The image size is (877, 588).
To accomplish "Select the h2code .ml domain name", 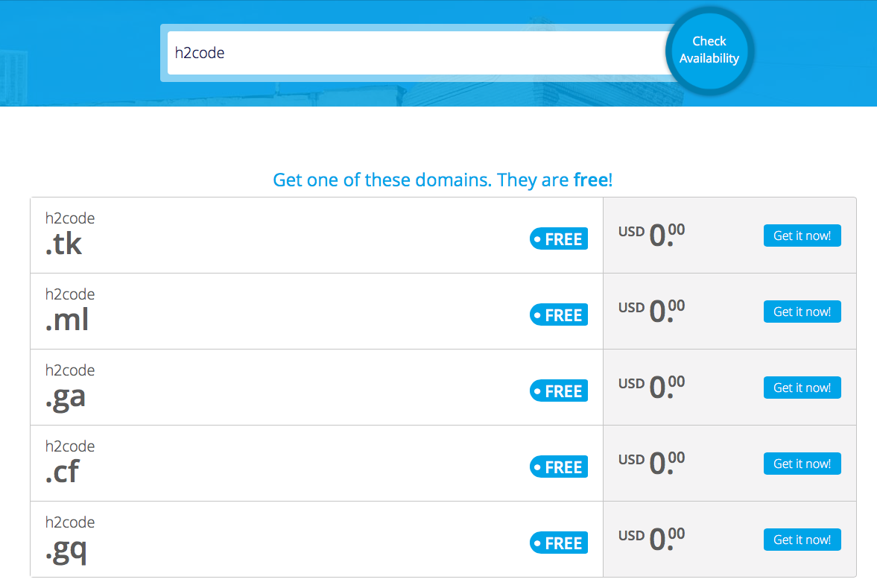I will coord(69,311).
